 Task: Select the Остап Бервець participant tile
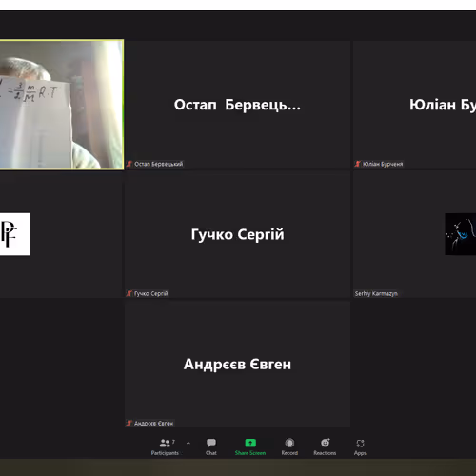coord(237,105)
